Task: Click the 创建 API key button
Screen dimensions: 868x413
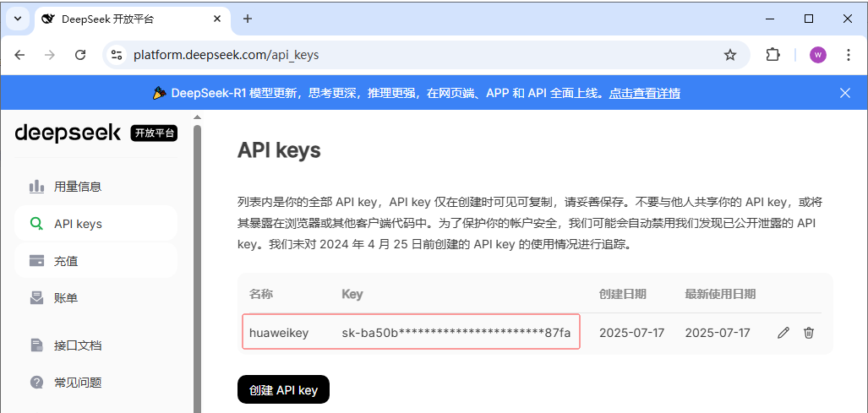Action: click(283, 390)
